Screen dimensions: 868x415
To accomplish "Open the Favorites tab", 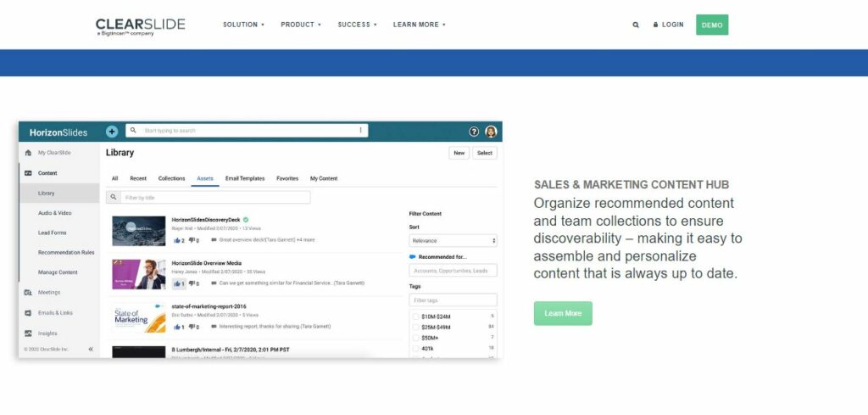I will [287, 178].
